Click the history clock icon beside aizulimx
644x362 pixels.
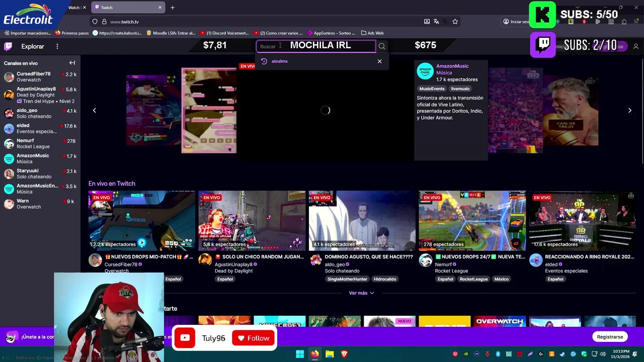pos(264,61)
